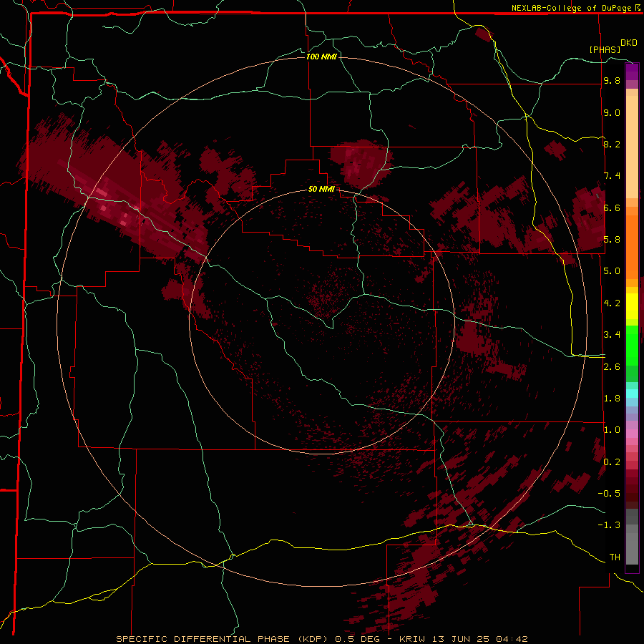
Task: Click the 5.8 value on the scale
Action: [612, 240]
